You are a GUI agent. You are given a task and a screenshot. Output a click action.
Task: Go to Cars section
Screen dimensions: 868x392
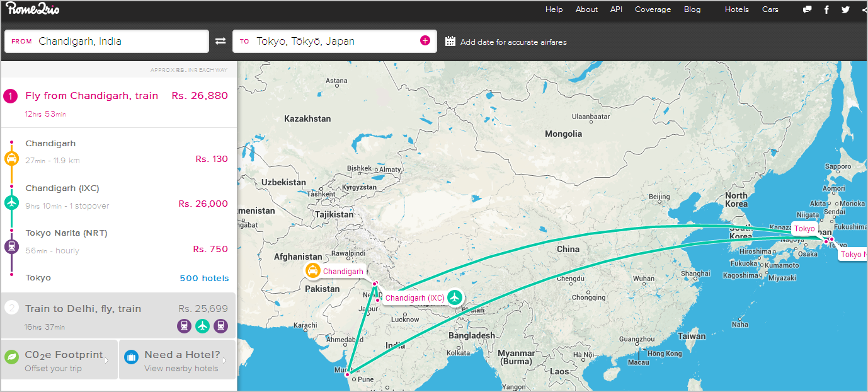[x=770, y=9]
